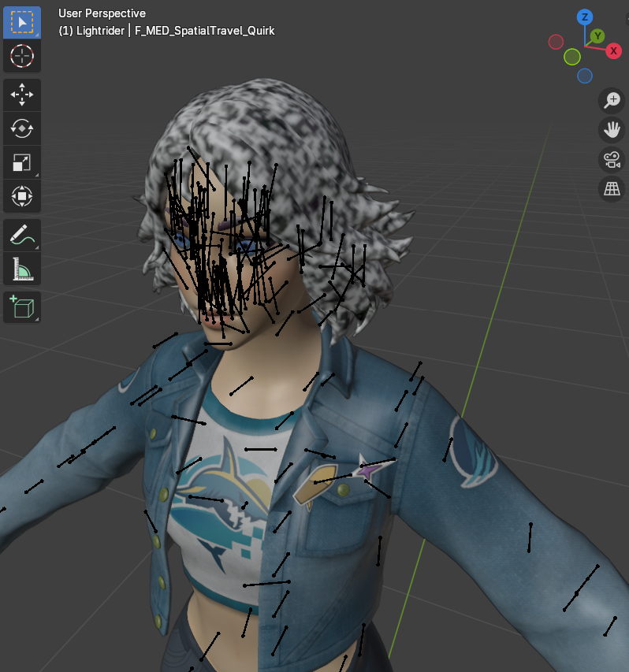Click the Lightrider collection name text
Screen dimensions: 629x672
(x=100, y=31)
